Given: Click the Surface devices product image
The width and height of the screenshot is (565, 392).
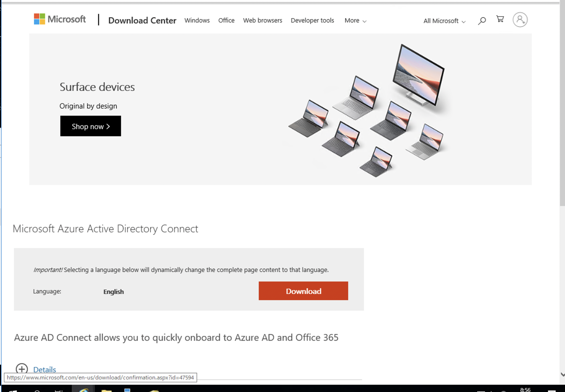Looking at the screenshot, I should pos(367,111).
